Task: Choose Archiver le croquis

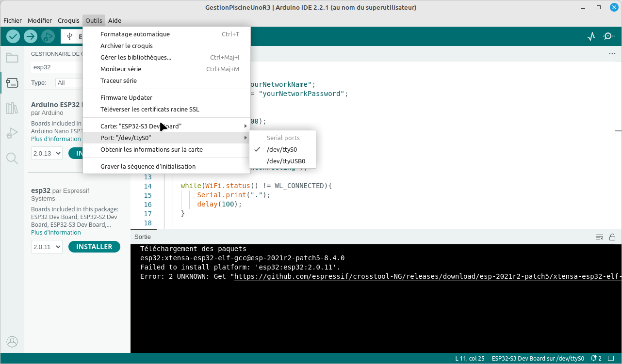Action: (x=167, y=46)
